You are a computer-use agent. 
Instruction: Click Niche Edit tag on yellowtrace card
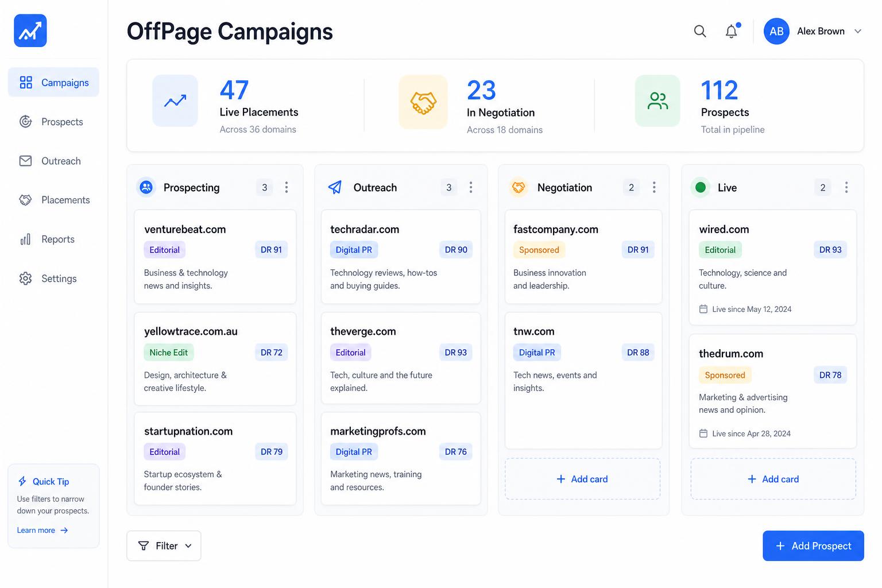(169, 353)
